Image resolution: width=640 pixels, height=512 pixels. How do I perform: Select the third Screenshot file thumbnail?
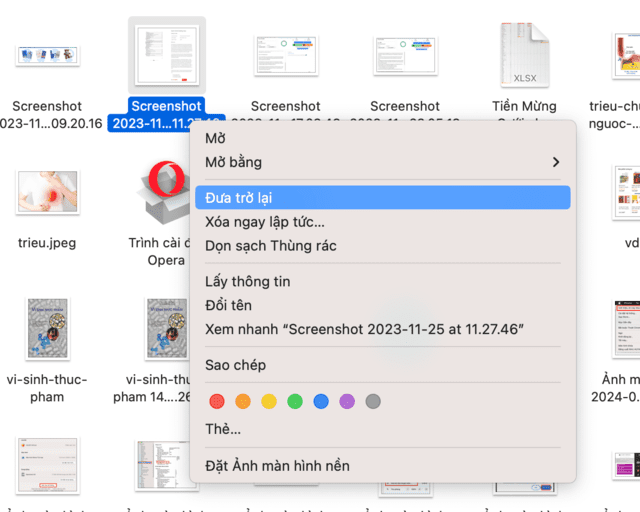point(286,56)
